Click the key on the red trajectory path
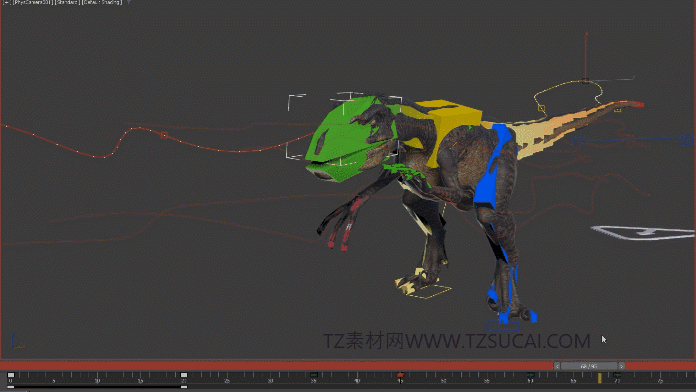 click(x=164, y=135)
